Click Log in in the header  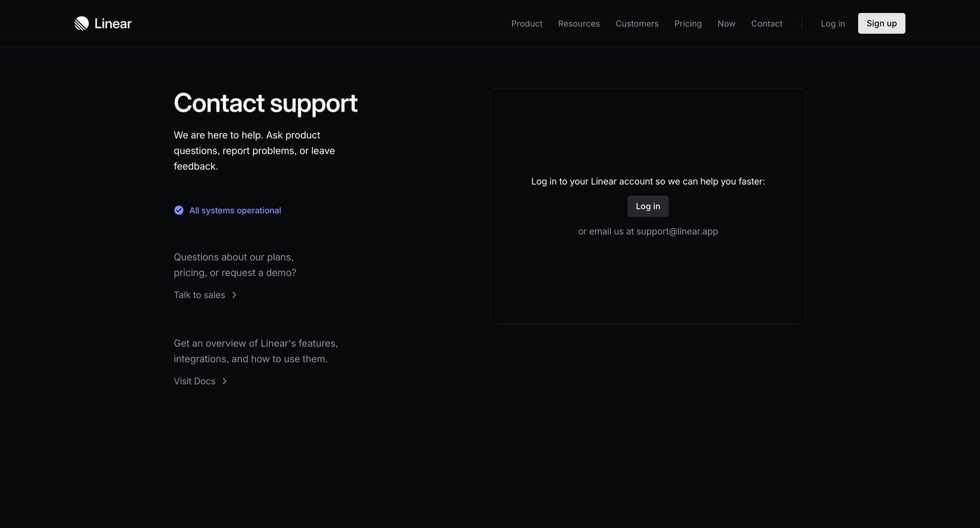833,23
